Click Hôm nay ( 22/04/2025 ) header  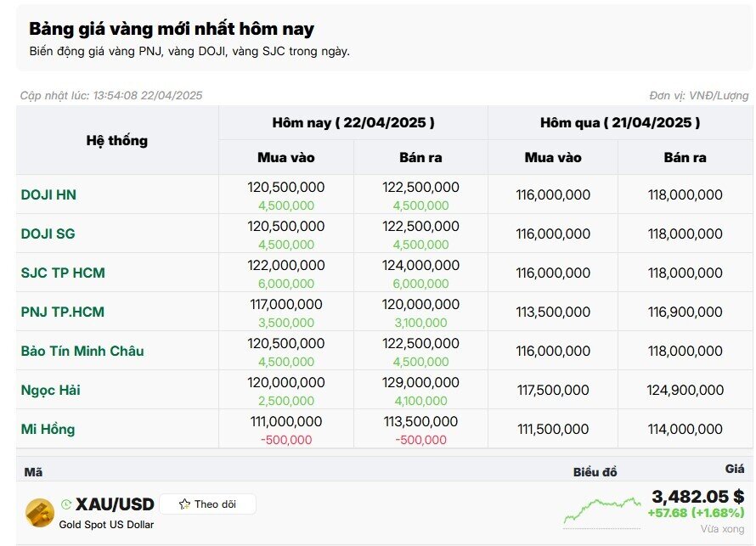[x=353, y=122]
